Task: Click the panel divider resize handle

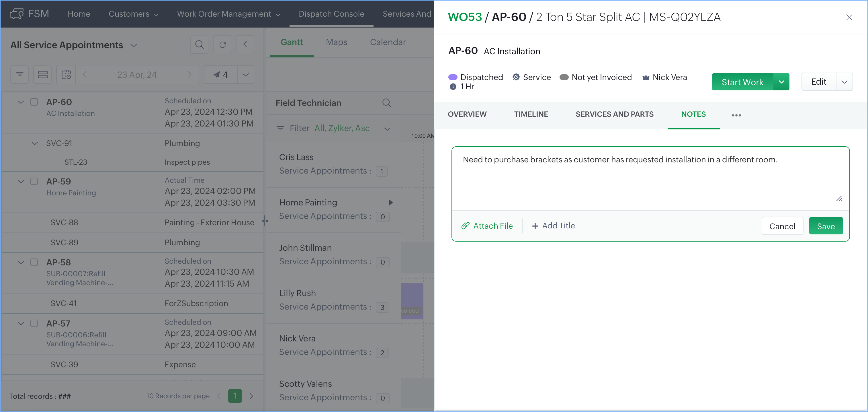Action: [265, 221]
